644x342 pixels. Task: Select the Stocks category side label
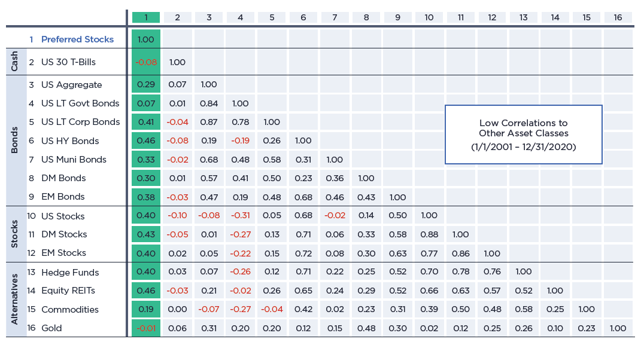16,234
